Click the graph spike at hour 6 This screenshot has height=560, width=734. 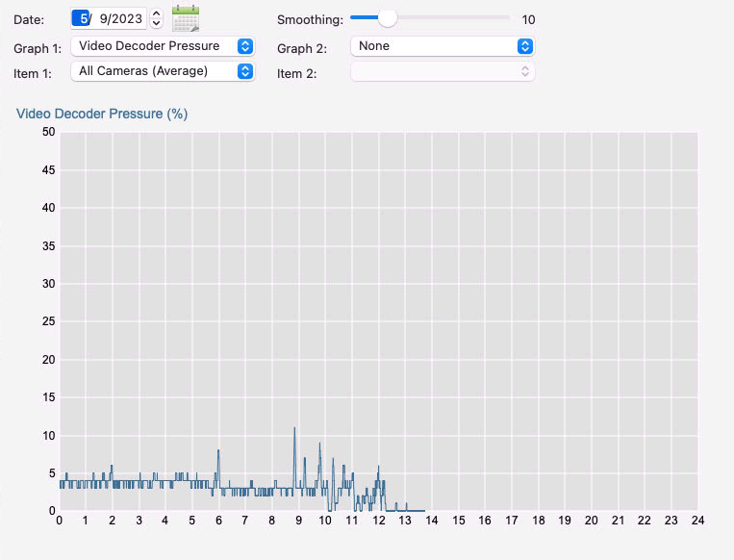(x=218, y=450)
